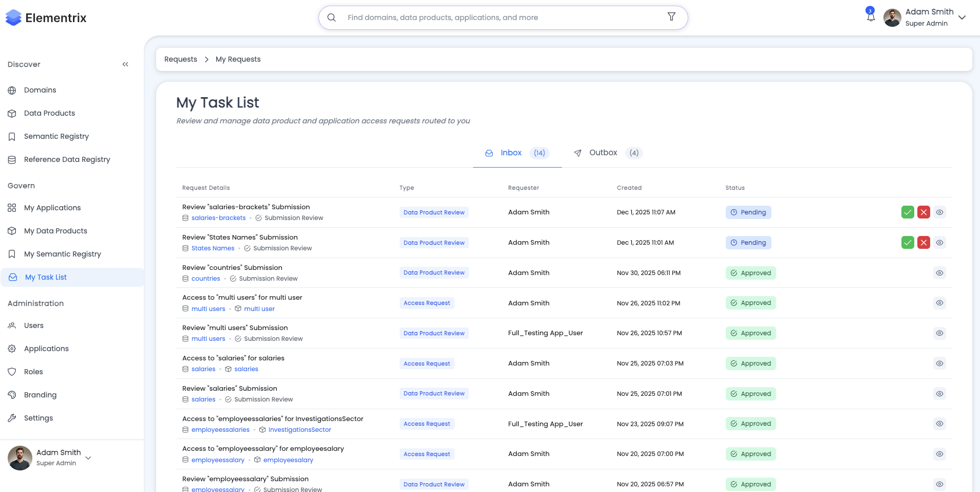Open Settings in the sidebar
This screenshot has width=980, height=492.
coord(39,418)
